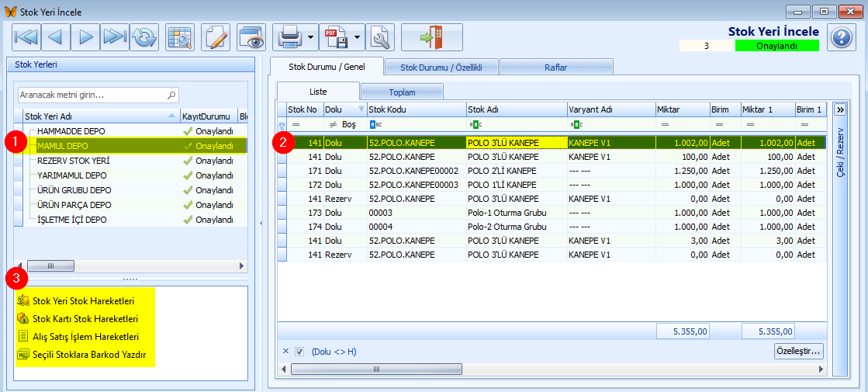The width and height of the screenshot is (868, 392).
Task: Open the printer dropdown arrow
Action: (310, 38)
